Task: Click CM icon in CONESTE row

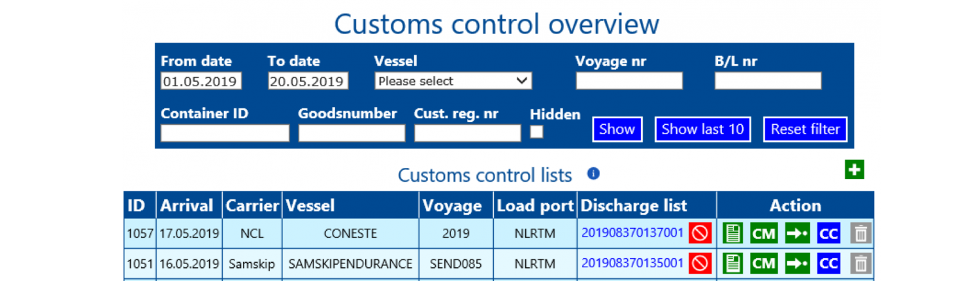Action: click(764, 233)
